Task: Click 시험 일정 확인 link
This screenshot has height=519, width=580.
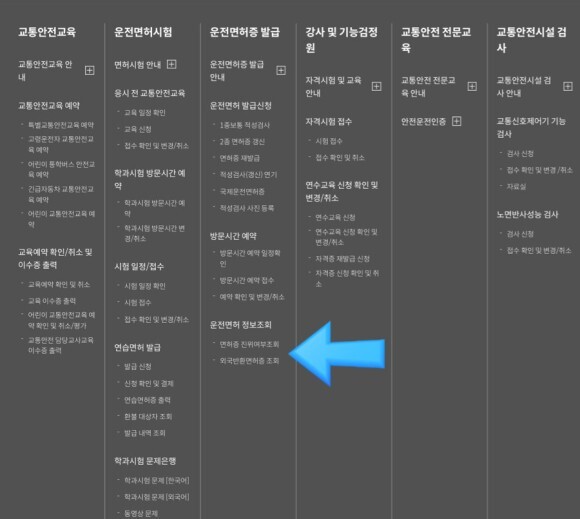Action: (x=145, y=286)
